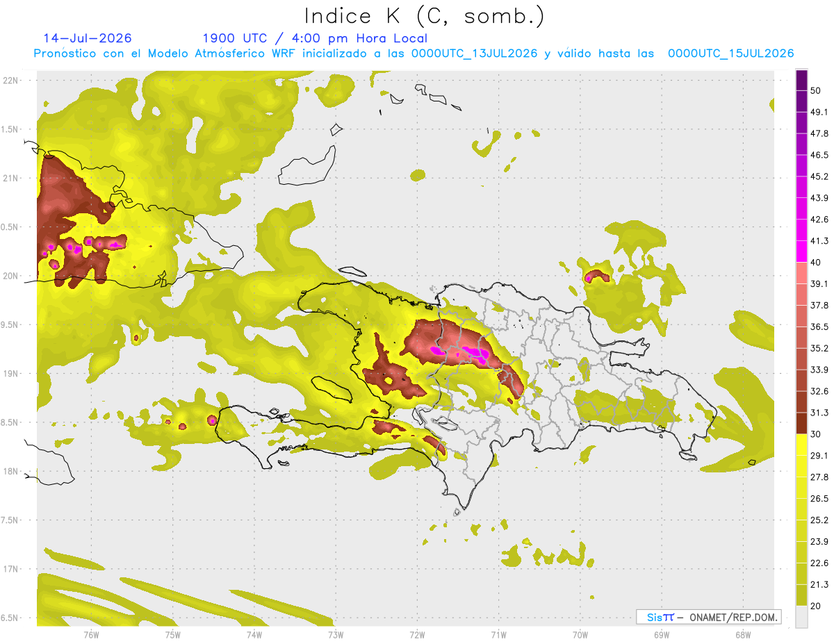Click the longitude label "75W"
The width and height of the screenshot is (834, 644).
click(173, 634)
